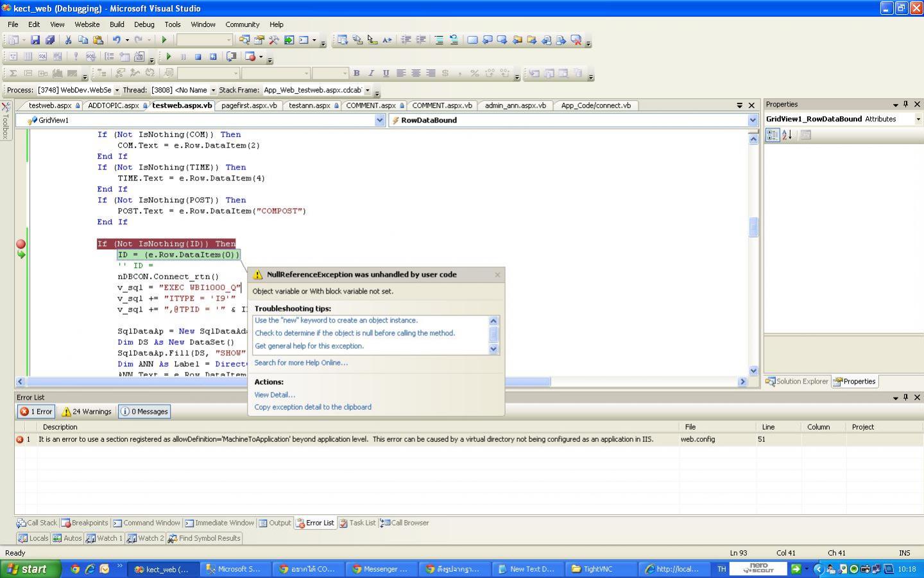Click the Uncomment Selected Lines icon

click(x=454, y=40)
